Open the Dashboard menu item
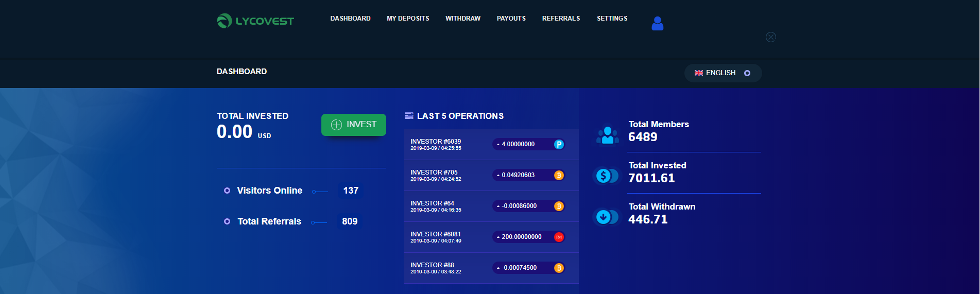 350,19
